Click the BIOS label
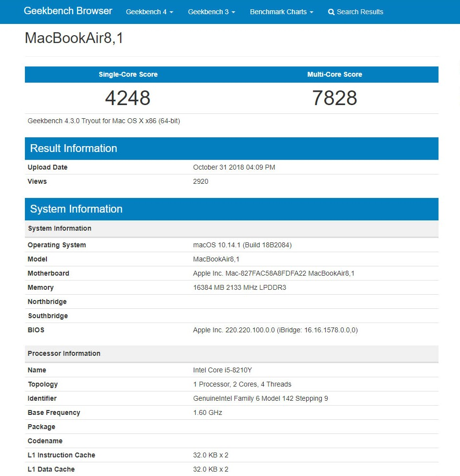The width and height of the screenshot is (460, 476). tap(36, 330)
